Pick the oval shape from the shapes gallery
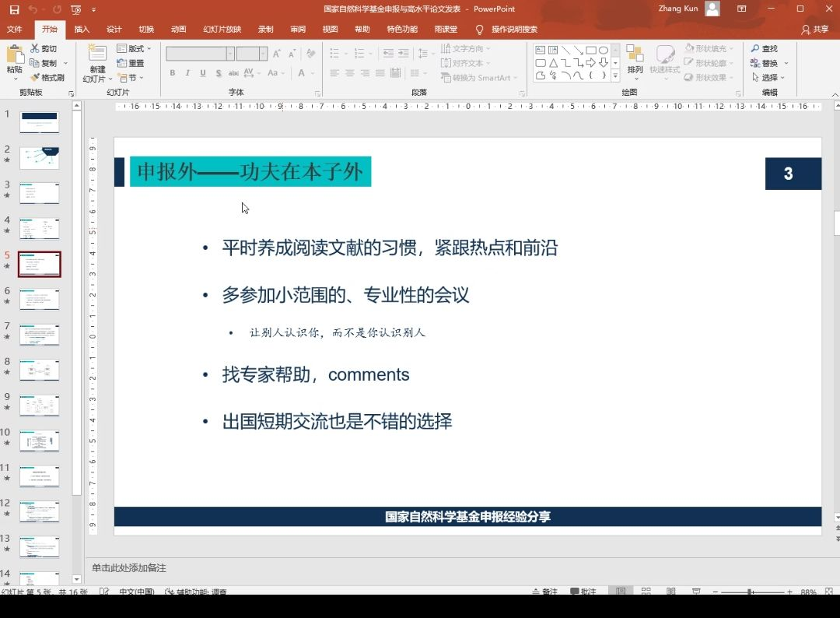The width and height of the screenshot is (840, 618). (x=604, y=50)
